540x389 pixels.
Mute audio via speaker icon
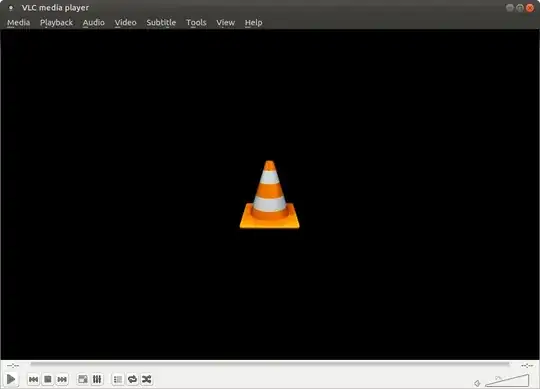[x=477, y=383]
